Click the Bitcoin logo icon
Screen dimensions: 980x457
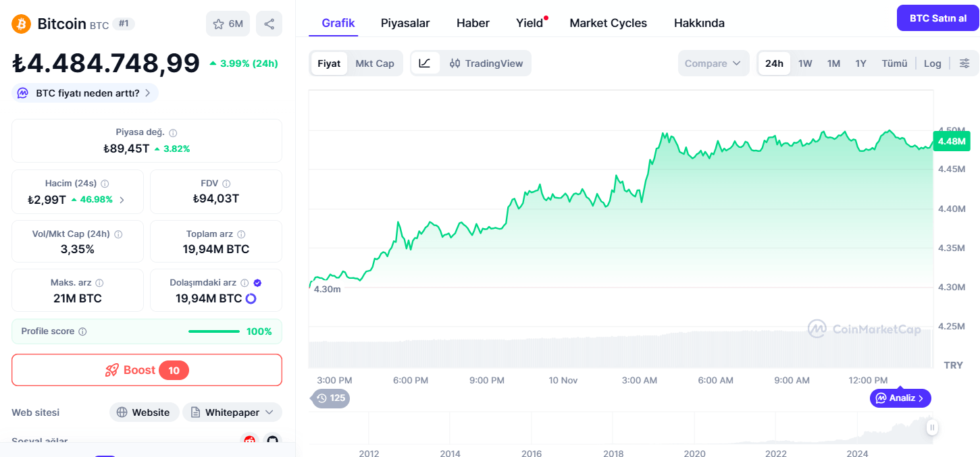click(x=22, y=24)
